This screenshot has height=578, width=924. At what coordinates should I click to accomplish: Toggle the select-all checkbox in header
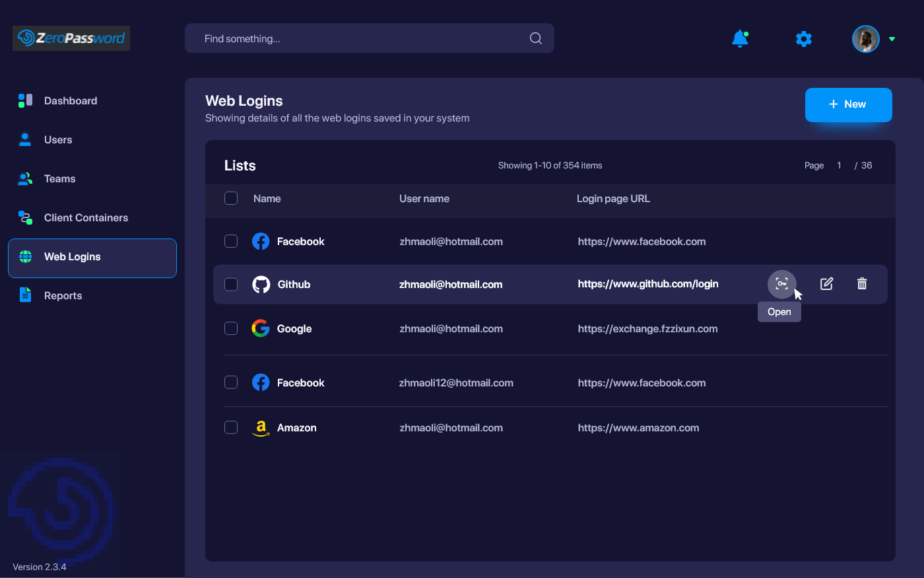[x=231, y=198]
